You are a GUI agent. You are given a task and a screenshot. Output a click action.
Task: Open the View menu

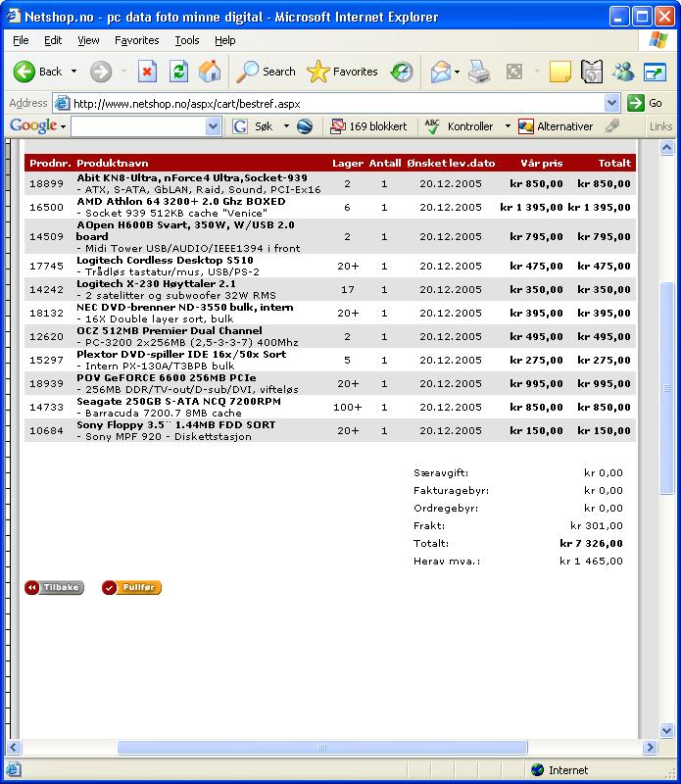coord(88,40)
